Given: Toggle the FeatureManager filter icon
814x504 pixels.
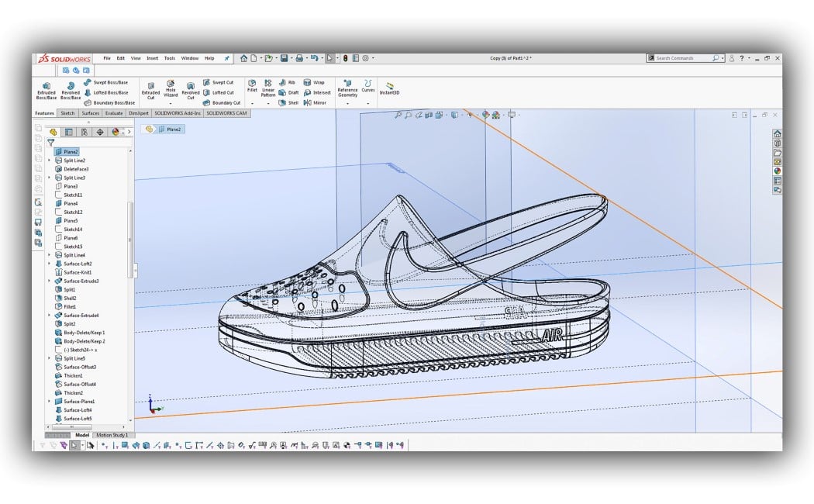Looking at the screenshot, I should pyautogui.click(x=51, y=143).
